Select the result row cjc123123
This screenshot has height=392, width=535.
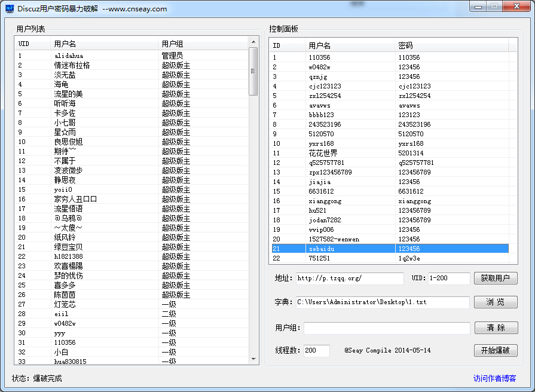(390, 86)
